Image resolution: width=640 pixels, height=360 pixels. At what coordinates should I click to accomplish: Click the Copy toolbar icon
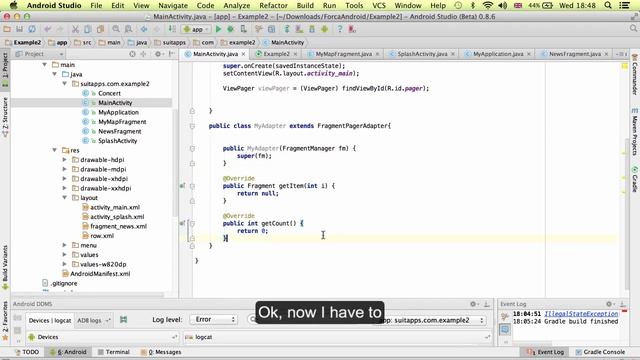[87, 29]
